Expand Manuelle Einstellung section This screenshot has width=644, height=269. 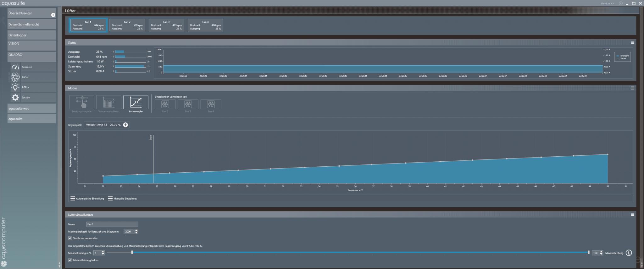(x=122, y=199)
